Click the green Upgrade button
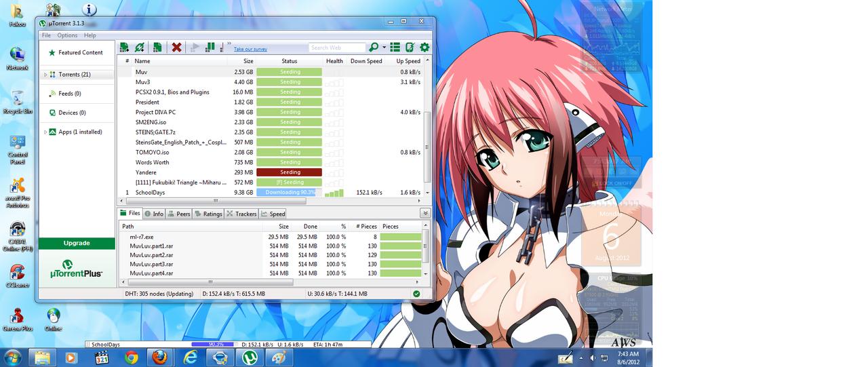868x367 pixels. 77,243
